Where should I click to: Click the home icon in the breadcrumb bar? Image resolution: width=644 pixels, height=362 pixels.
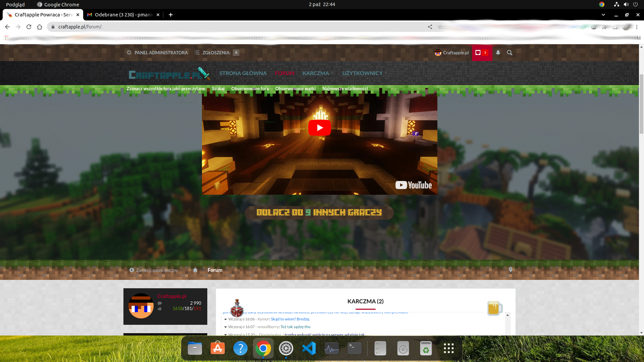(195, 270)
